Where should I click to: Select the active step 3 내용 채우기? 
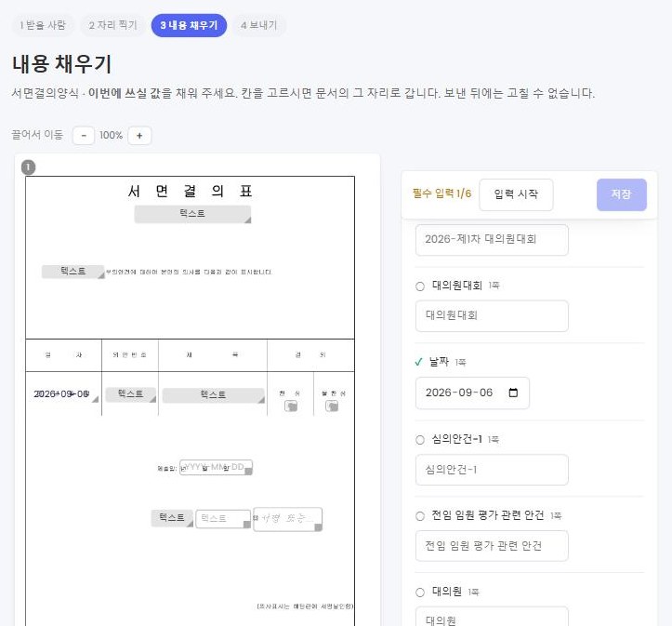click(189, 25)
